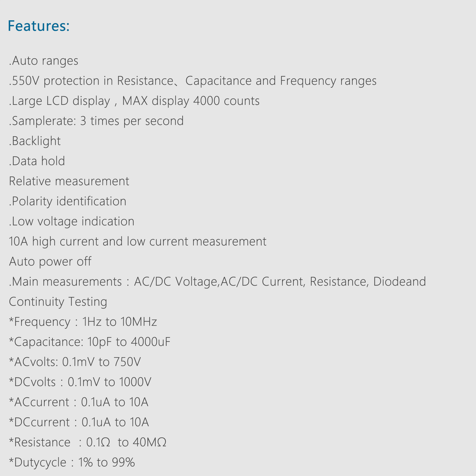
Task: Click the Capacitance 10pF to 4000uF line
Action: pos(89,342)
